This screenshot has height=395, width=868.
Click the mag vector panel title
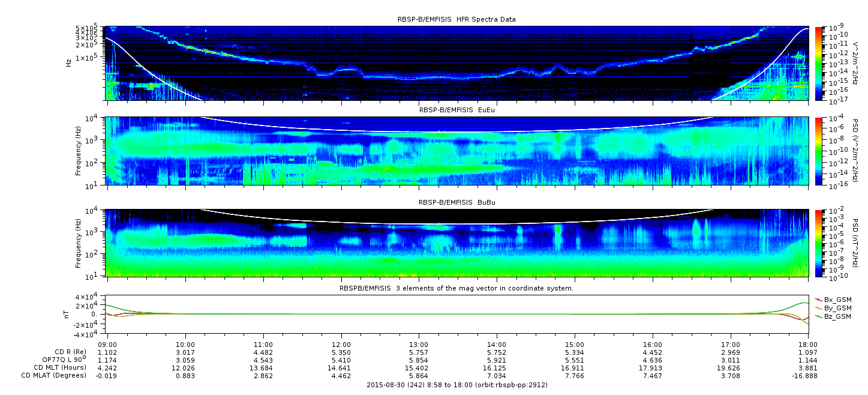[x=456, y=288]
